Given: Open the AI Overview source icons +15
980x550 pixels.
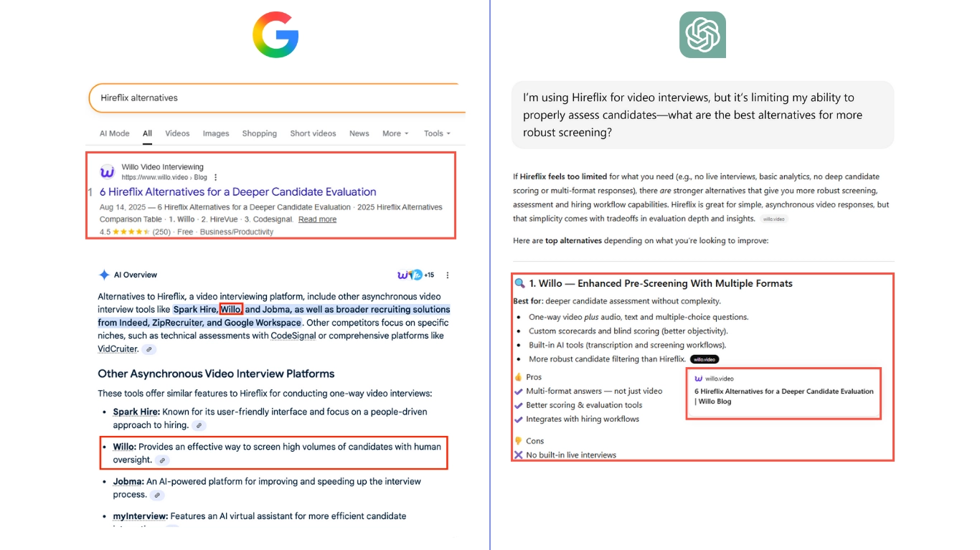Looking at the screenshot, I should coord(415,275).
